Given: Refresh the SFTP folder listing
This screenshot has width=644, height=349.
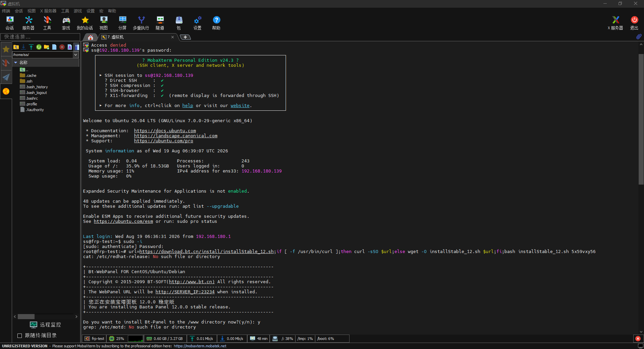Looking at the screenshot, I should [x=39, y=47].
